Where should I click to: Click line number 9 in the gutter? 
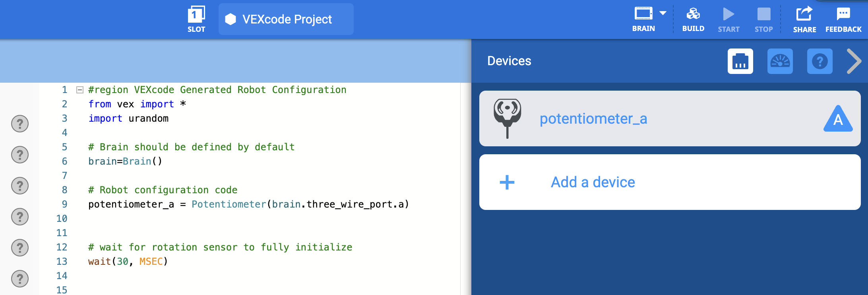click(x=64, y=204)
